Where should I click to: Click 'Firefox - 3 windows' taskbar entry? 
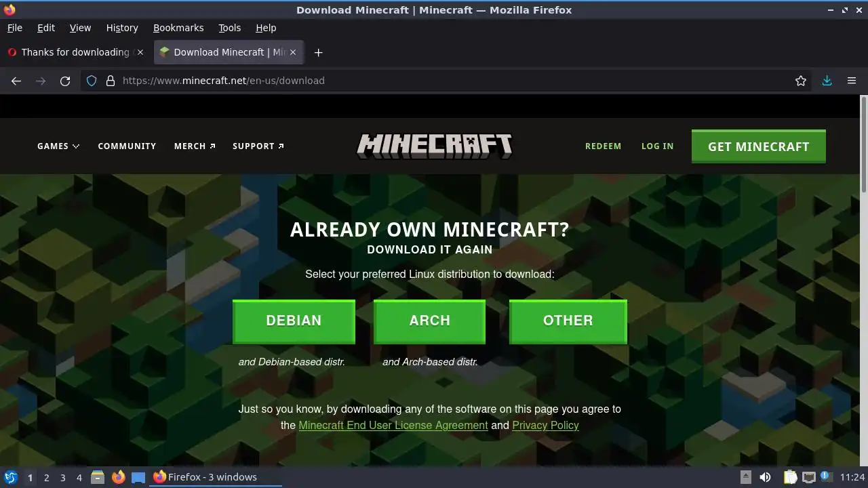(214, 477)
